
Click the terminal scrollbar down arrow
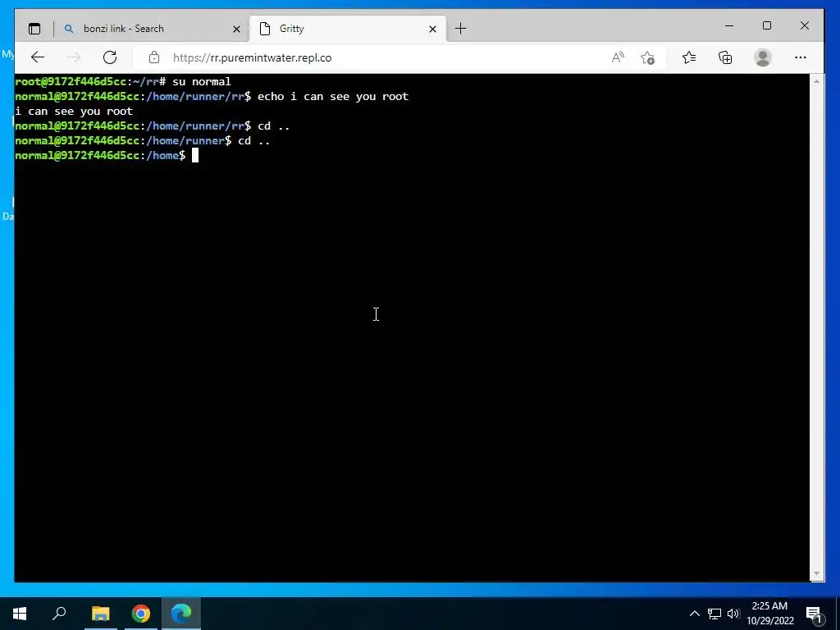816,573
